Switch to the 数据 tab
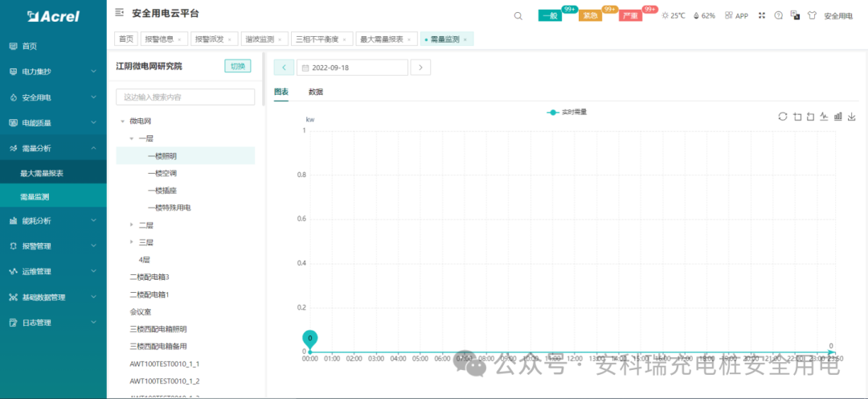Screen dimensions: 868x399 [x=316, y=92]
